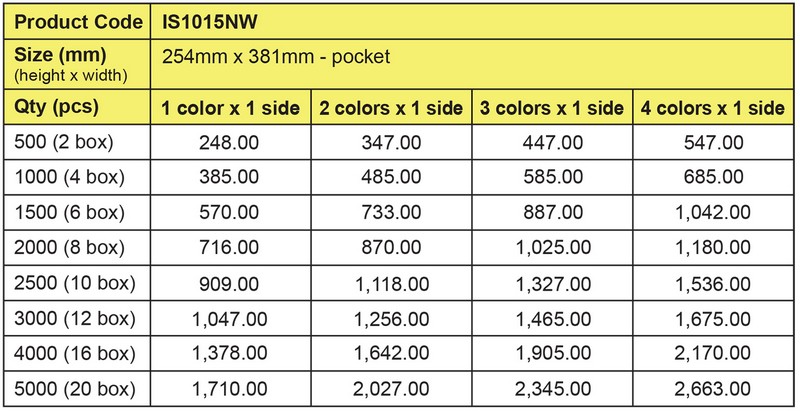800x411 pixels.
Task: Click the '3 colors x 1 side' column header
Action: click(553, 107)
